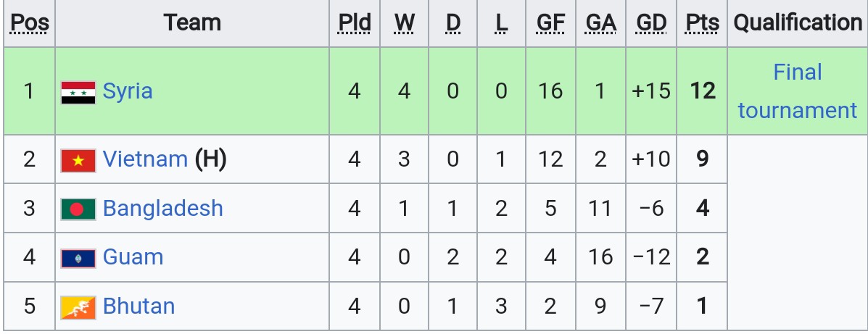Image resolution: width=868 pixels, height=334 pixels.
Task: Click the GA column header abbreviation
Action: [x=600, y=23]
